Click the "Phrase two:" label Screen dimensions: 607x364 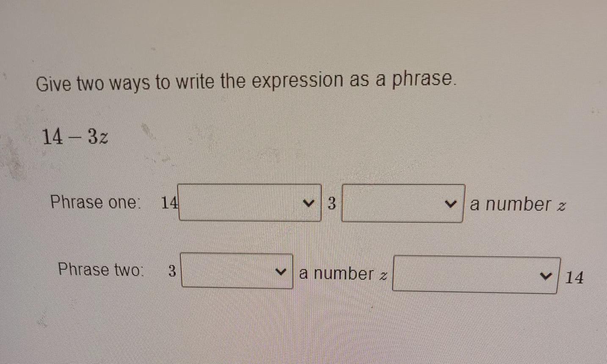pos(101,269)
